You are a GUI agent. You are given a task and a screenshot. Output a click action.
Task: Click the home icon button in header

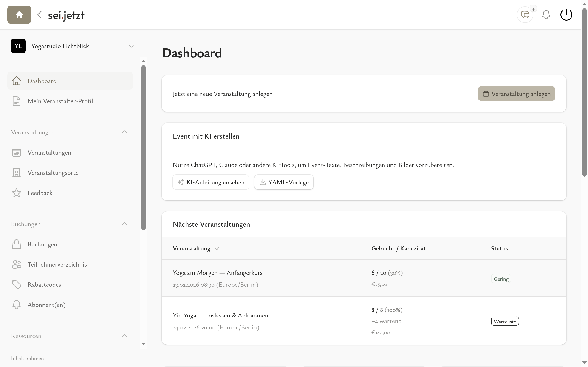tap(19, 15)
